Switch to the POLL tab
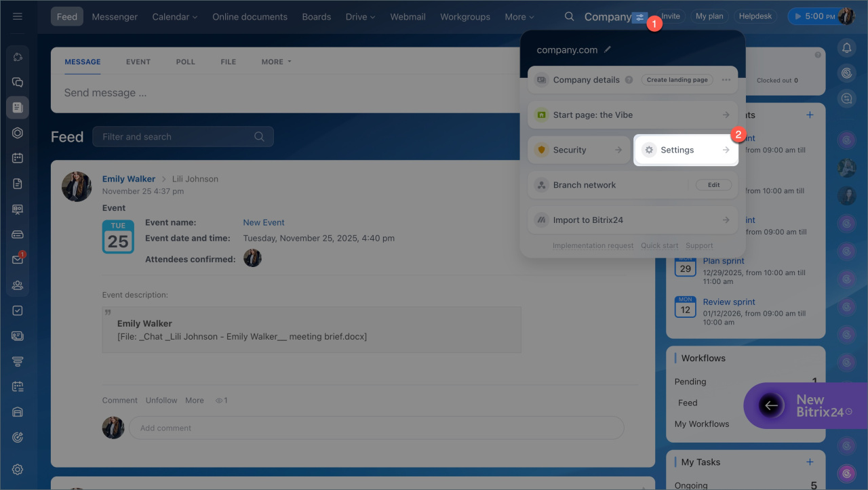Viewport: 868px width, 490px height. tap(185, 62)
